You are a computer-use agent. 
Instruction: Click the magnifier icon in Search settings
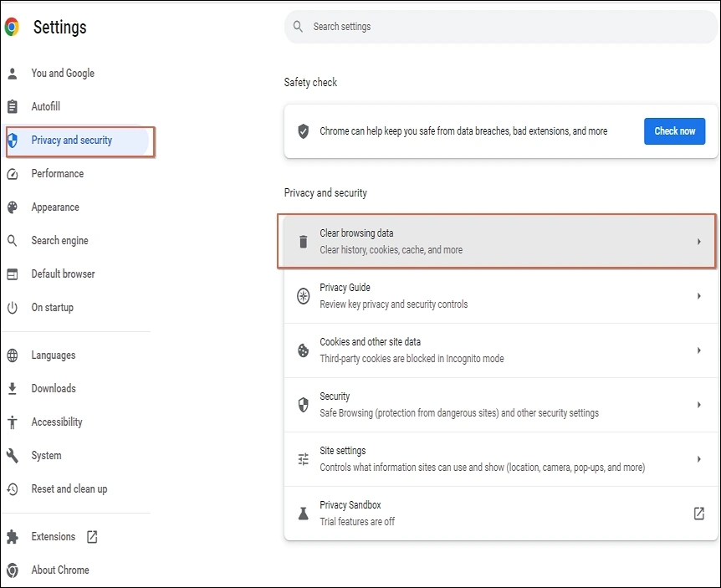[298, 27]
